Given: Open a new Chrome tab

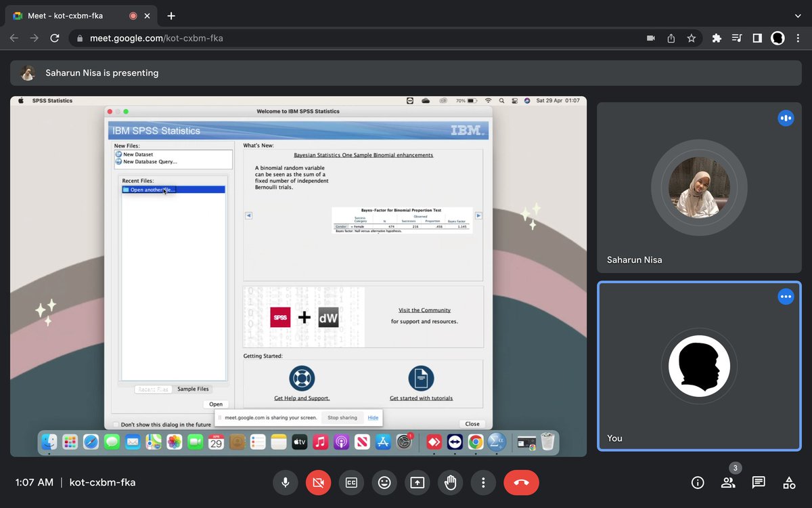Looking at the screenshot, I should (171, 16).
